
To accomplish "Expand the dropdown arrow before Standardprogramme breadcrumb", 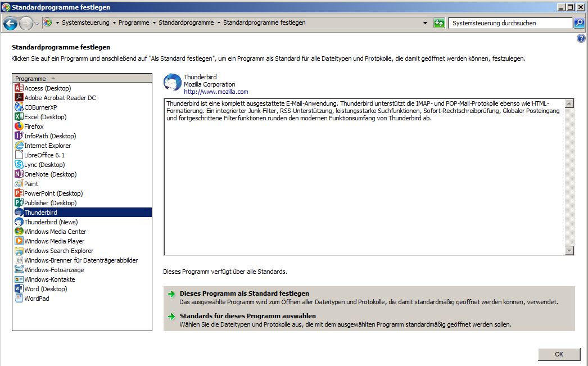I will click(154, 23).
